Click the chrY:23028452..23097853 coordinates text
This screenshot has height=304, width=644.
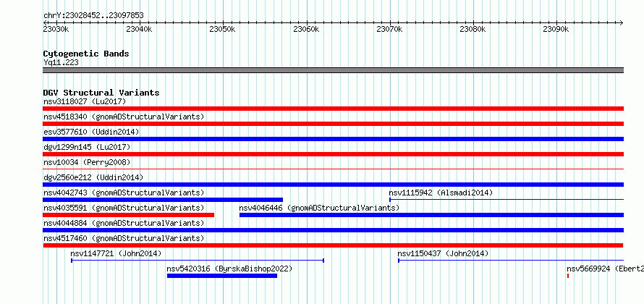(93, 16)
